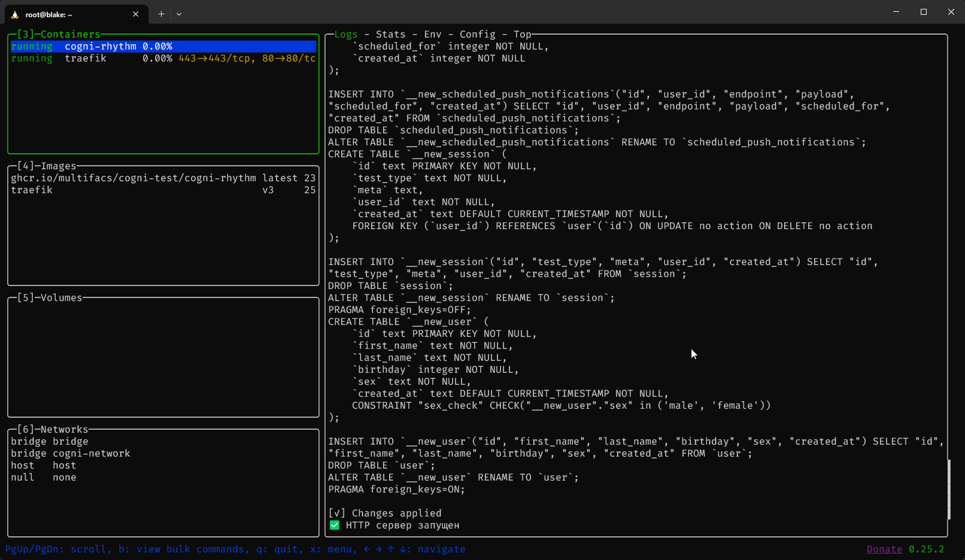Open a new terminal tab
965x560 pixels.
pyautogui.click(x=161, y=14)
